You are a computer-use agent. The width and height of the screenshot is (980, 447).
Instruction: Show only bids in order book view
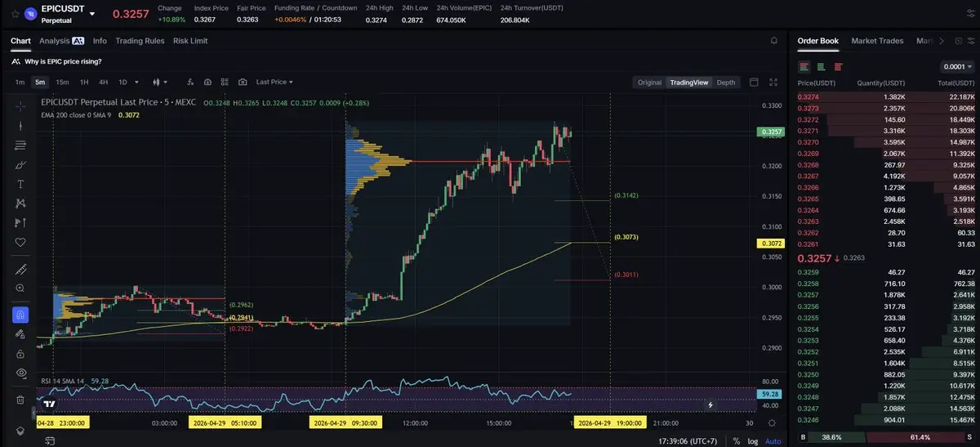click(821, 67)
